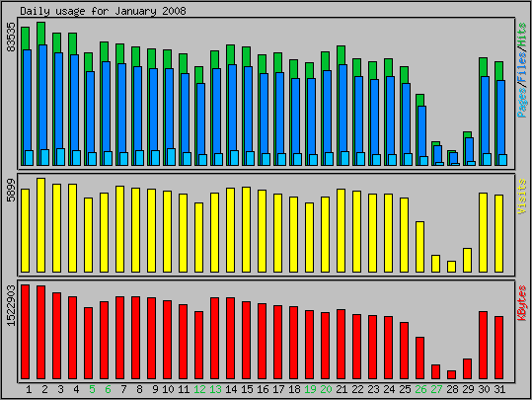Screen dimensions: 532x400
Task: Click the chart title "Daily usage for January 2008"
Action: tap(103, 11)
